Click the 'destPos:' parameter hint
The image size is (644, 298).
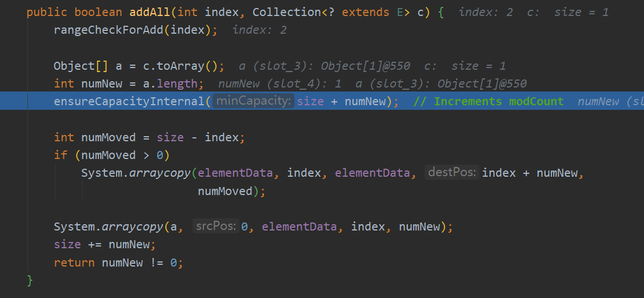pos(452,173)
